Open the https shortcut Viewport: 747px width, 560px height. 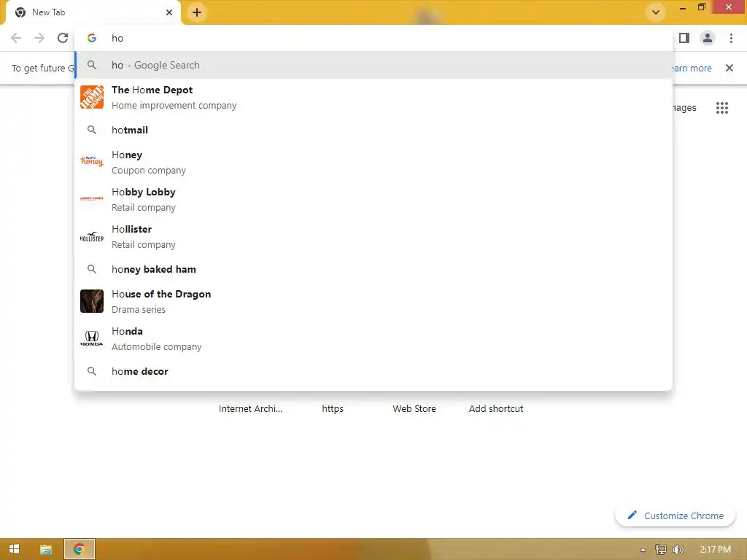tap(333, 408)
